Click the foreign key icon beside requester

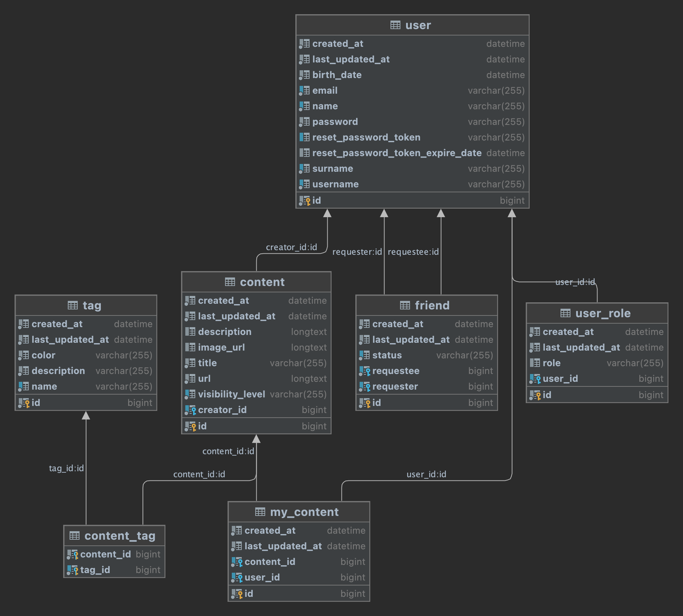tap(365, 387)
